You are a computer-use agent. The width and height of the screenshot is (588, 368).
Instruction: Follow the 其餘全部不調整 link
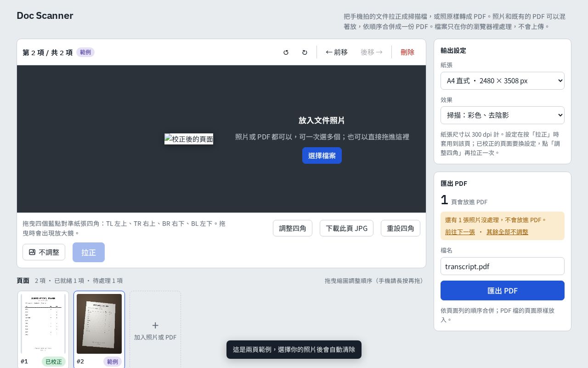pyautogui.click(x=507, y=232)
